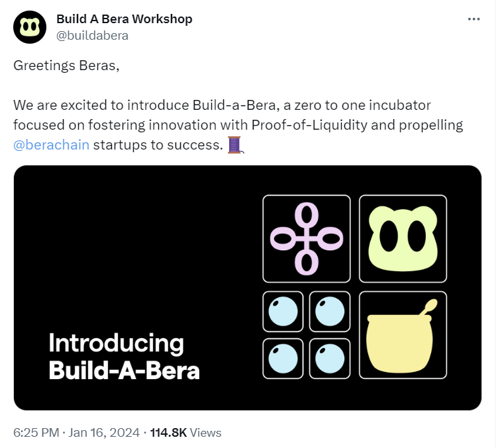Open the three-dot more options menu

pos(474,19)
